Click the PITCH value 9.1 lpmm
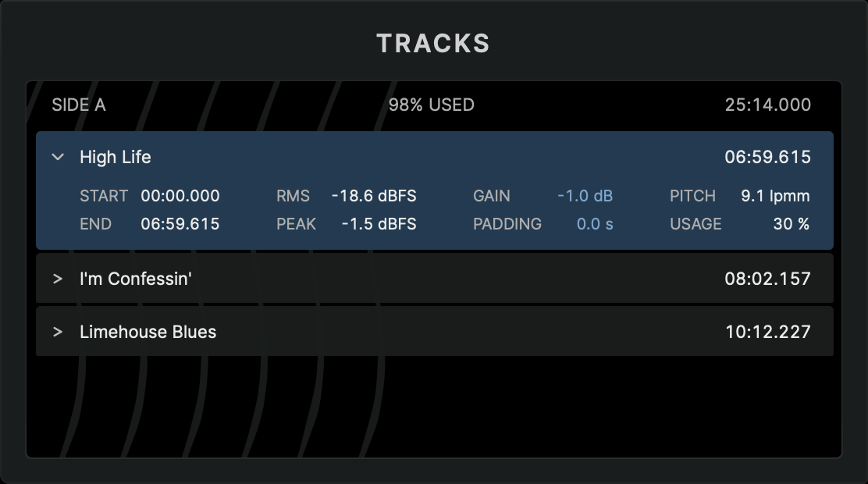 (x=775, y=196)
